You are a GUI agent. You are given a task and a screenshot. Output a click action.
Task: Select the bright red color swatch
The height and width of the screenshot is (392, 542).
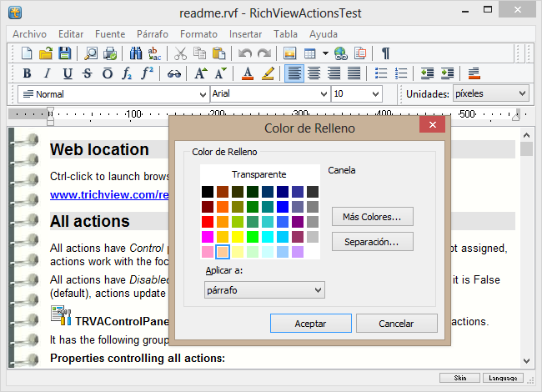coord(208,222)
